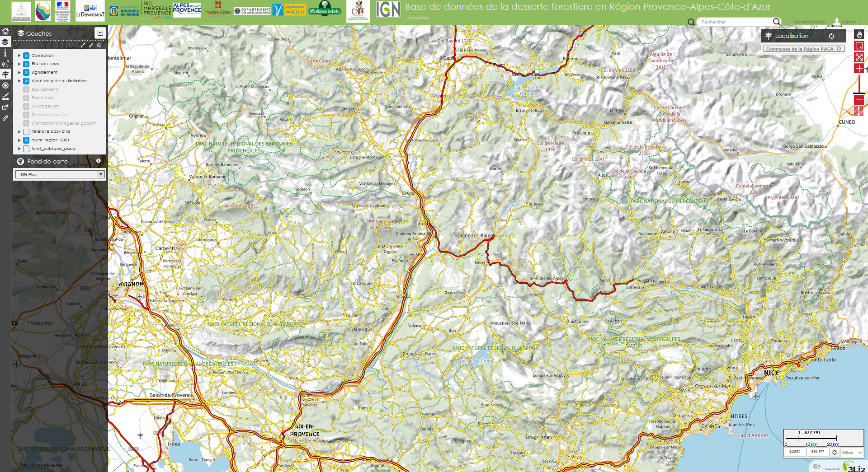This screenshot has width=868, height=472.
Task: Open the IGN Plan basemap dropdown
Action: (x=60, y=174)
